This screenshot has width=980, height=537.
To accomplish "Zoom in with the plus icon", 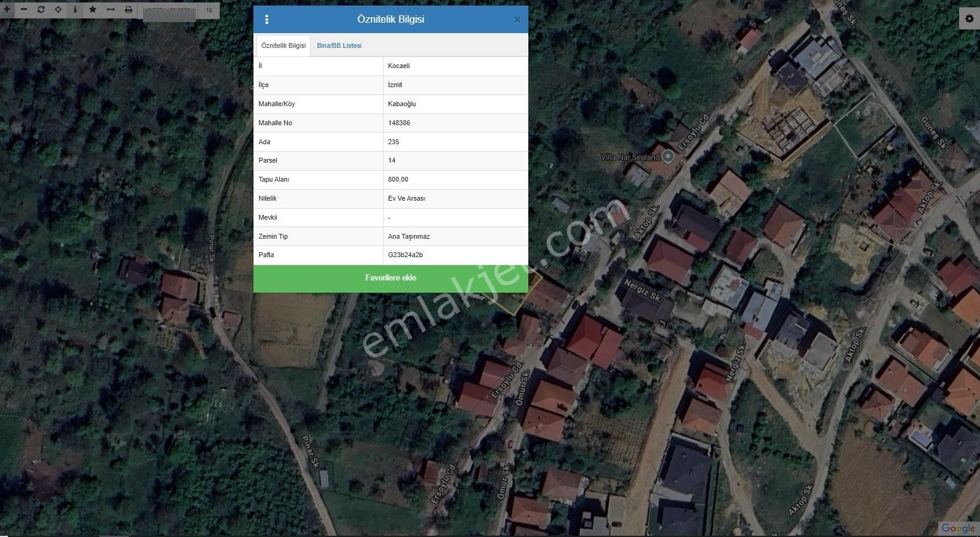I will point(7,9).
